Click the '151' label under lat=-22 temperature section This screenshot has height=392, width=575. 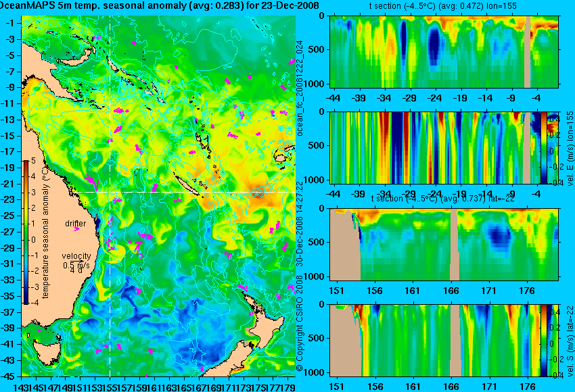337,291
